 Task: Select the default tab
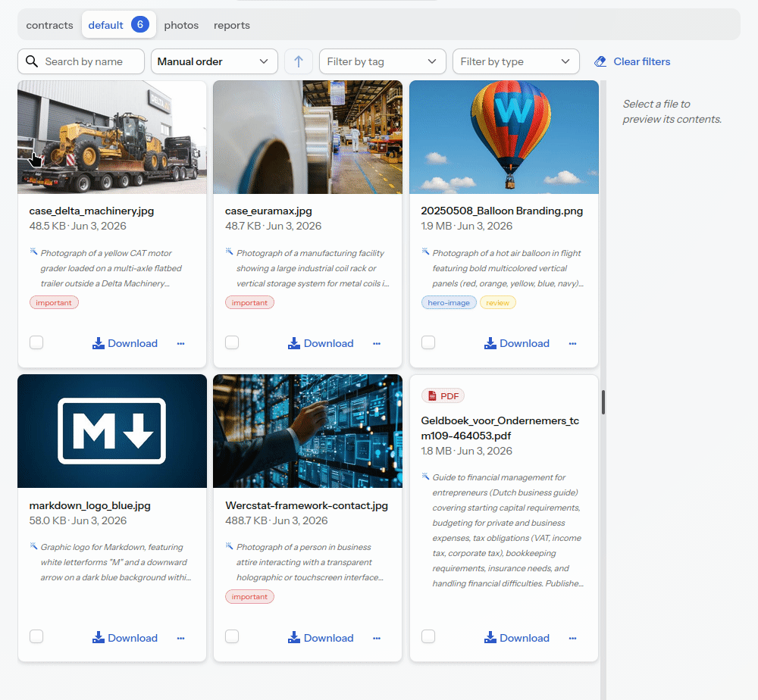119,25
